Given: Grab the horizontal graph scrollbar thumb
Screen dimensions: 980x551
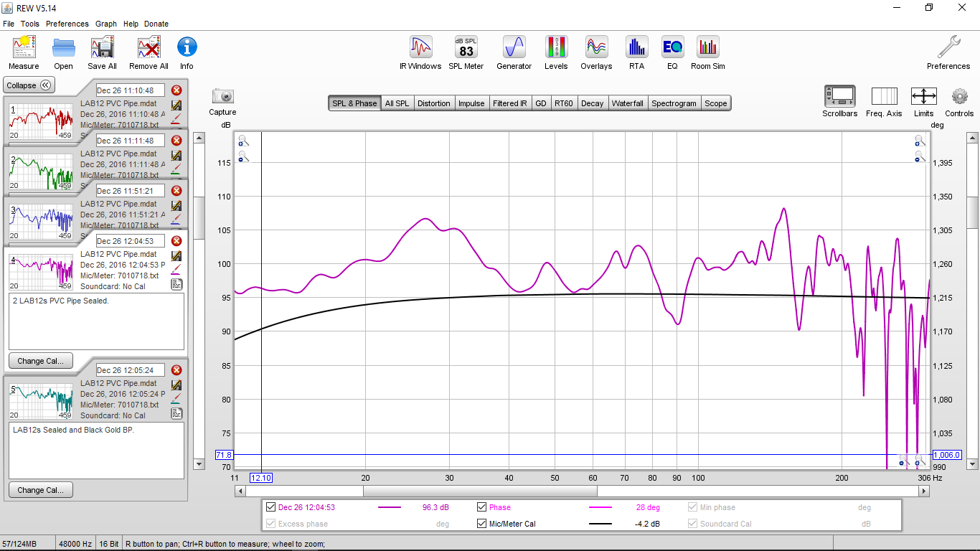Looking at the screenshot, I should [480, 491].
